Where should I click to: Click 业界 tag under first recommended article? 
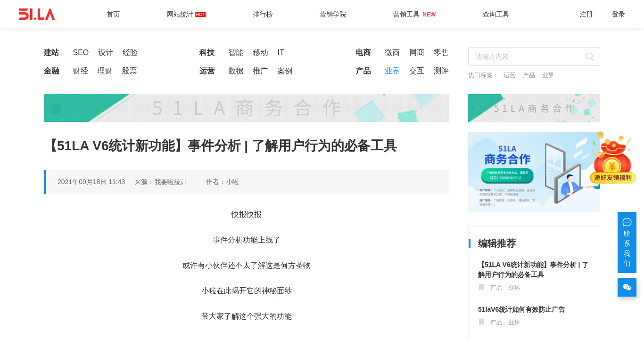point(514,288)
